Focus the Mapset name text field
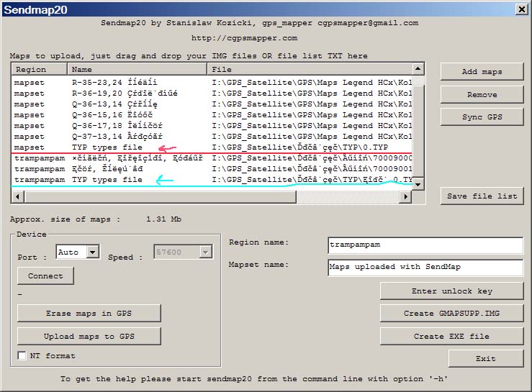The image size is (532, 392). tap(425, 267)
